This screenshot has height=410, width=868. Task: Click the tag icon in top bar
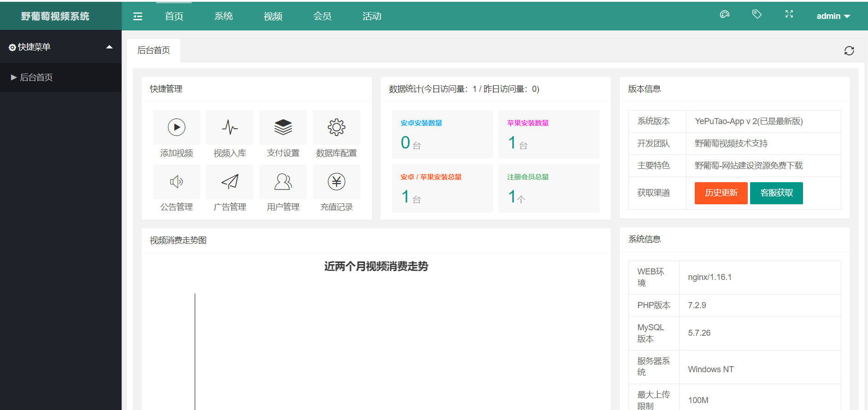[x=757, y=14]
